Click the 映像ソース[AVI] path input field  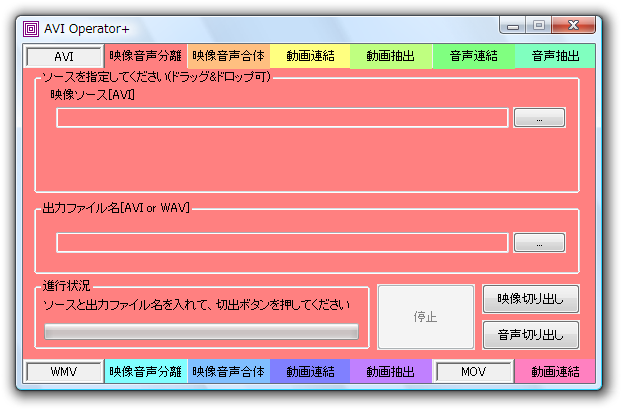click(282, 118)
